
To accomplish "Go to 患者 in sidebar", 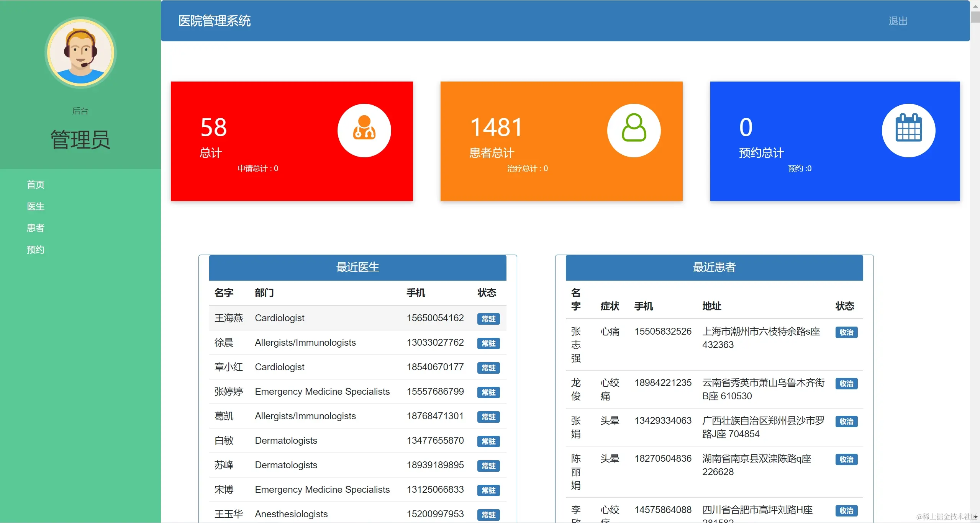I will pos(36,228).
